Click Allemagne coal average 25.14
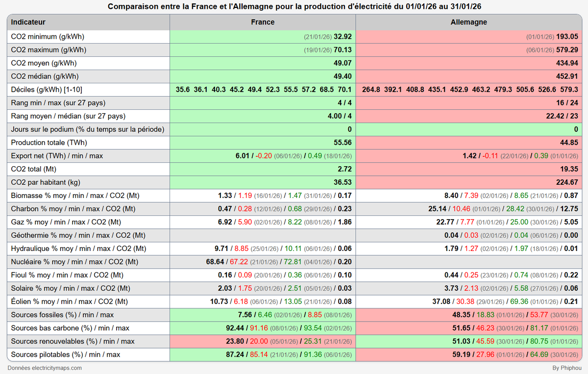588x374 pixels. tap(437, 208)
